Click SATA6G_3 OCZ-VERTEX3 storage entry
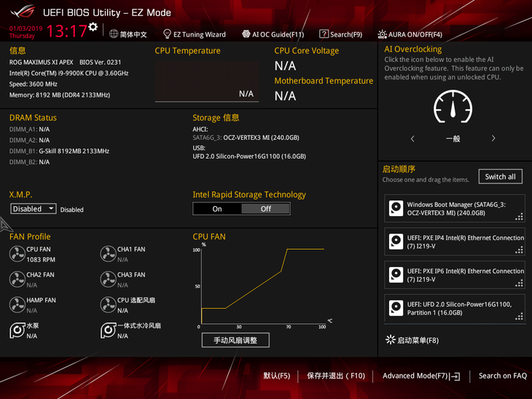 (246, 138)
